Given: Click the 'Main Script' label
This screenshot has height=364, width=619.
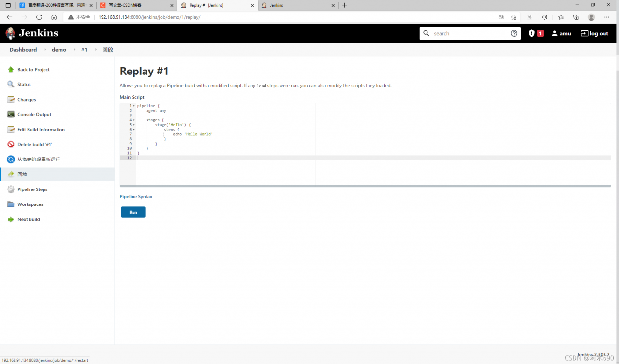Looking at the screenshot, I should pyautogui.click(x=132, y=97).
